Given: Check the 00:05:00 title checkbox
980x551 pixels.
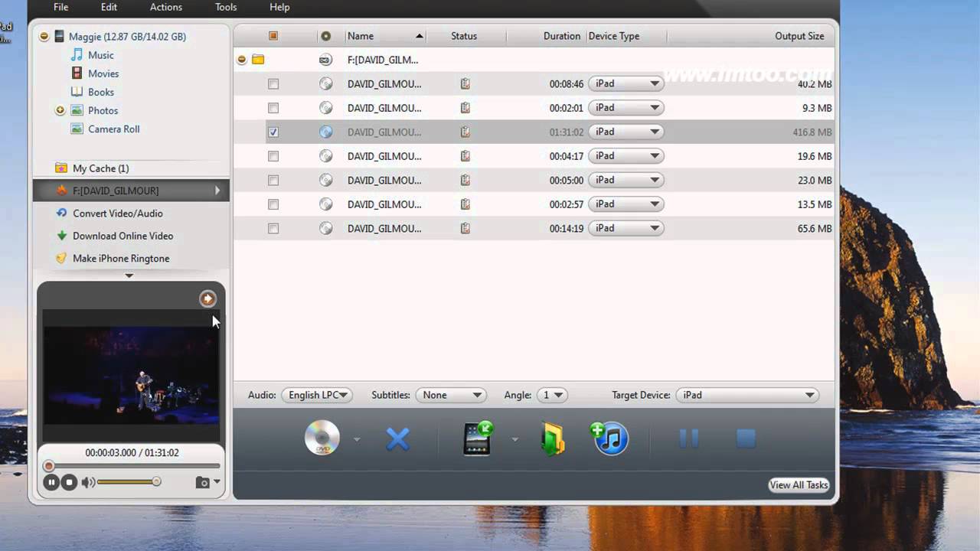Looking at the screenshot, I should tap(273, 180).
